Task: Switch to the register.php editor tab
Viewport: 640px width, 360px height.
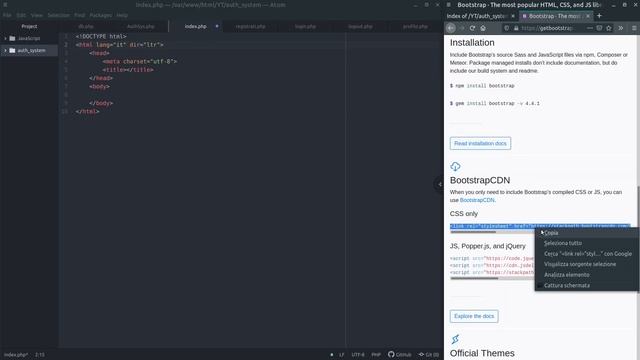Action: [250, 26]
